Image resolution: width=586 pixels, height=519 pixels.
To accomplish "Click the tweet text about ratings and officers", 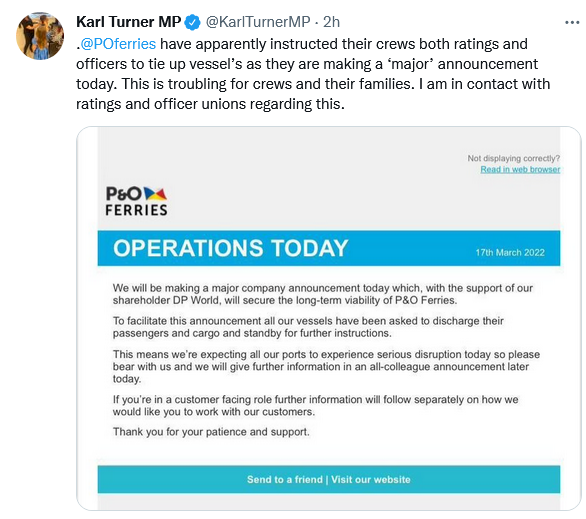I will [x=313, y=74].
